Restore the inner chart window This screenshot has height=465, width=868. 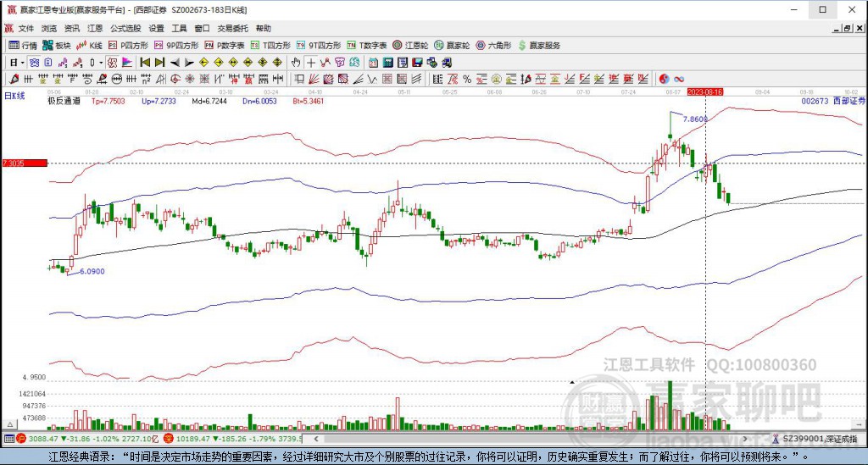pos(847,28)
